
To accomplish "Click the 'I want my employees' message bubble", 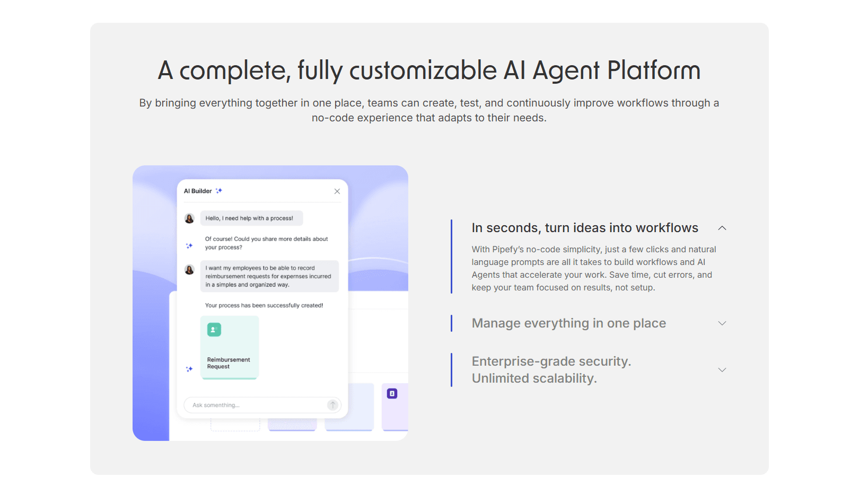I will pyautogui.click(x=269, y=276).
